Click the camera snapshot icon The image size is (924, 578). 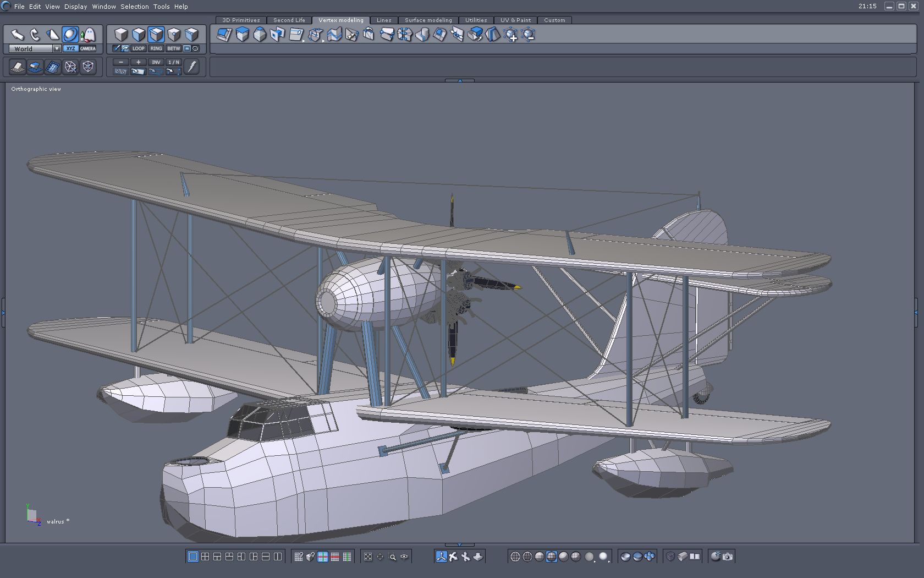pyautogui.click(x=728, y=557)
